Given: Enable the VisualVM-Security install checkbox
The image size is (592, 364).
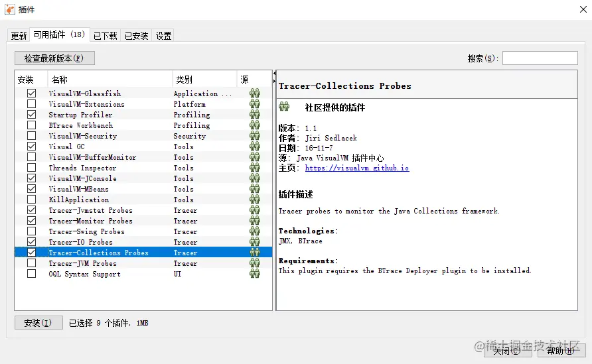Looking at the screenshot, I should [32, 136].
